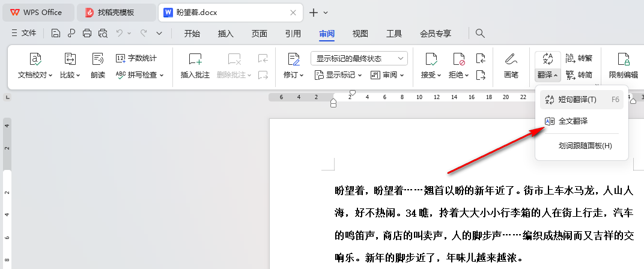Close the 盼望着.docx tab
Viewport: 644px width, 269px height.
click(x=293, y=13)
